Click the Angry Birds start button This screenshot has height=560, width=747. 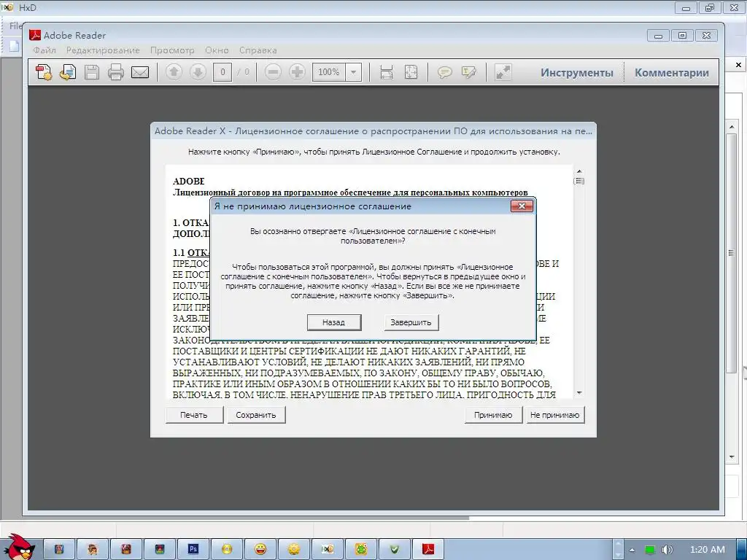tap(19, 547)
